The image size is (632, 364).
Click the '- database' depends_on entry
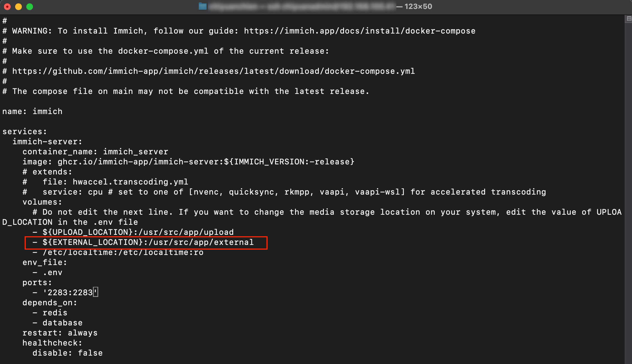click(57, 323)
